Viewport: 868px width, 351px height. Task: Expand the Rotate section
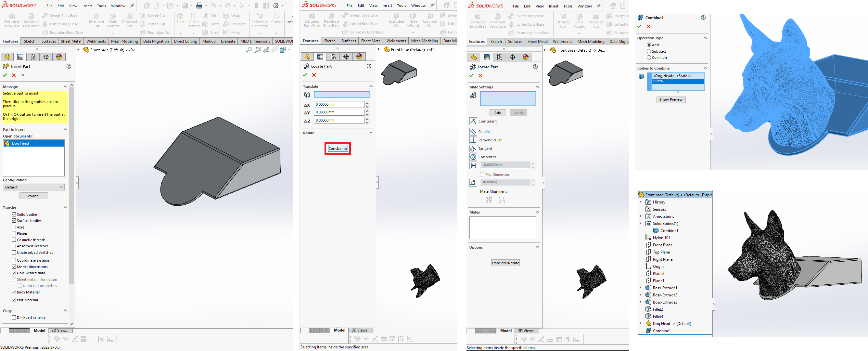[x=371, y=133]
